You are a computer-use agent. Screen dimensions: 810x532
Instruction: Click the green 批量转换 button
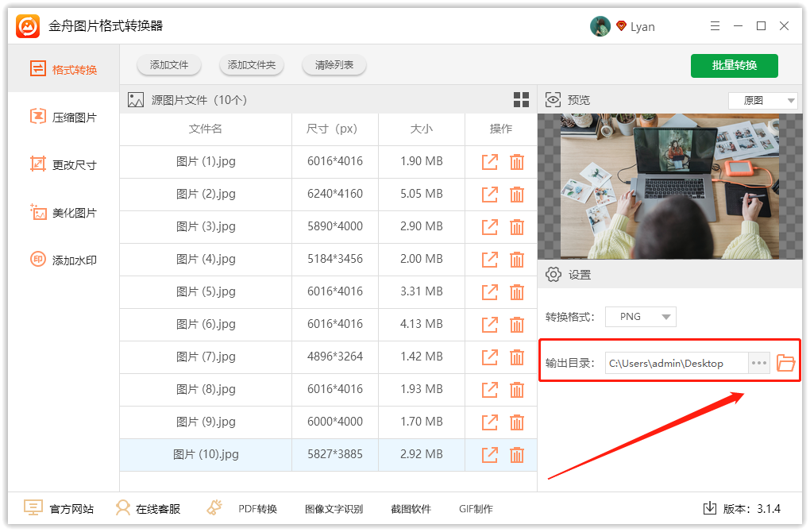pyautogui.click(x=734, y=65)
